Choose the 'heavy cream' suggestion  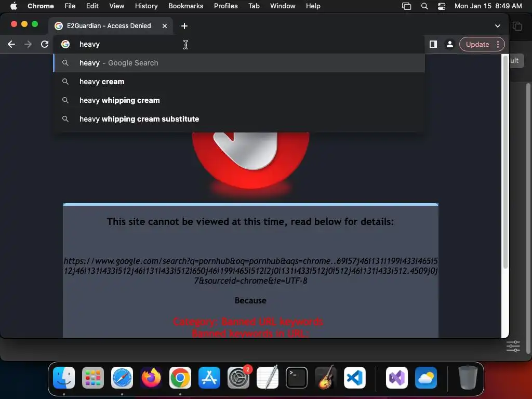pos(239,82)
